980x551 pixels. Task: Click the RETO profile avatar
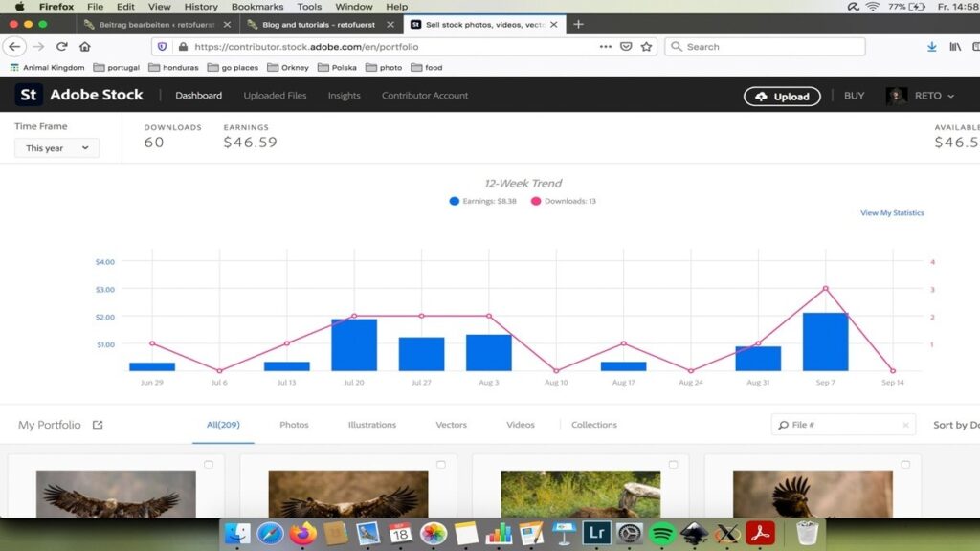tap(897, 96)
